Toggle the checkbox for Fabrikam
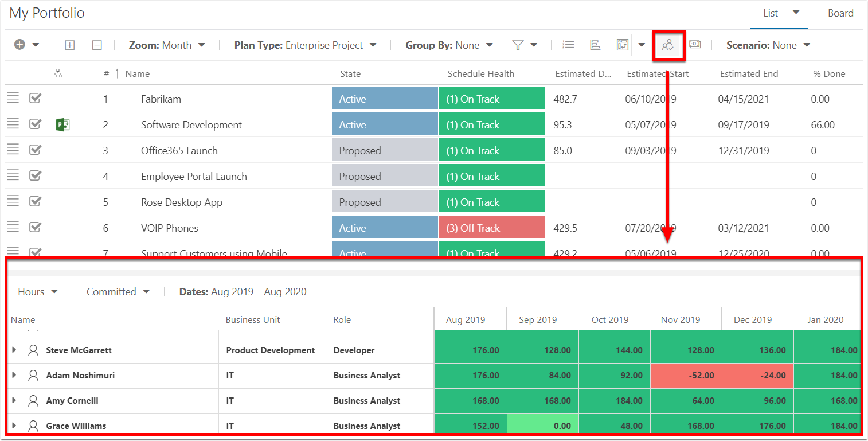Screen dimensions: 868x441 pyautogui.click(x=35, y=98)
